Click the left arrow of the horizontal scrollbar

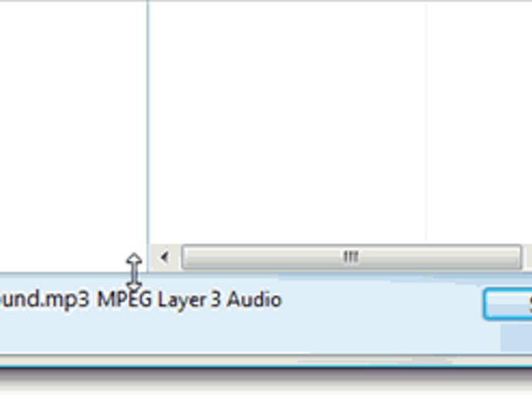(165, 257)
